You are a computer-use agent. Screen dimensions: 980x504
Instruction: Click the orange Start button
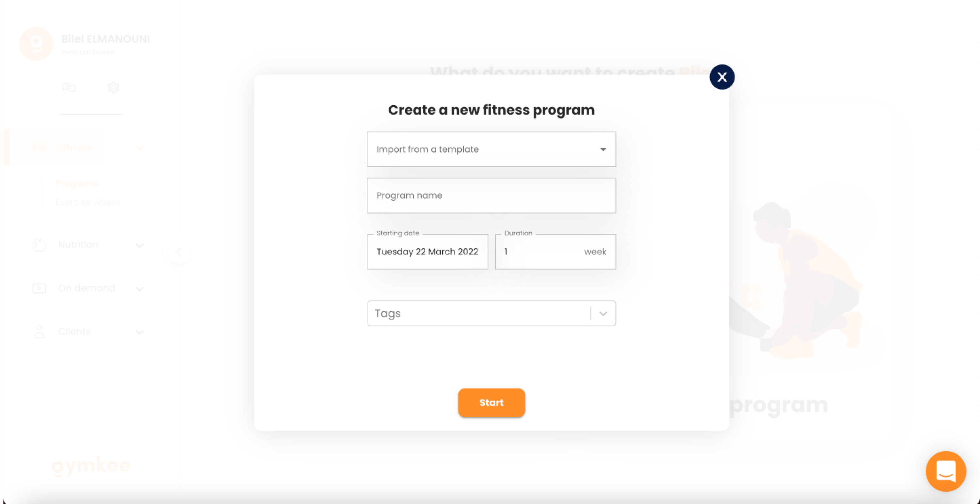tap(491, 403)
